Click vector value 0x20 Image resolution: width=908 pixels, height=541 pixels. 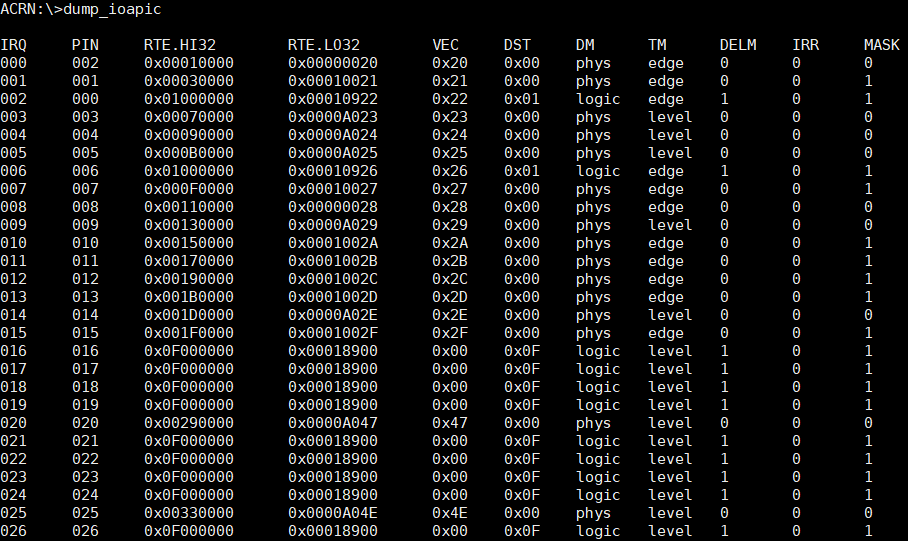click(450, 63)
